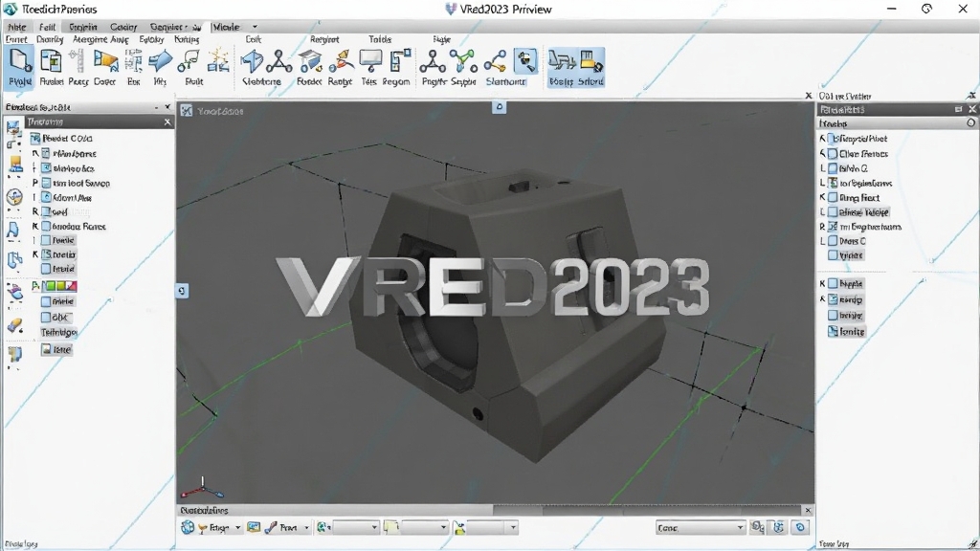Toggle checkbox on 'Rirng Fiect' row in right panel

(x=833, y=197)
